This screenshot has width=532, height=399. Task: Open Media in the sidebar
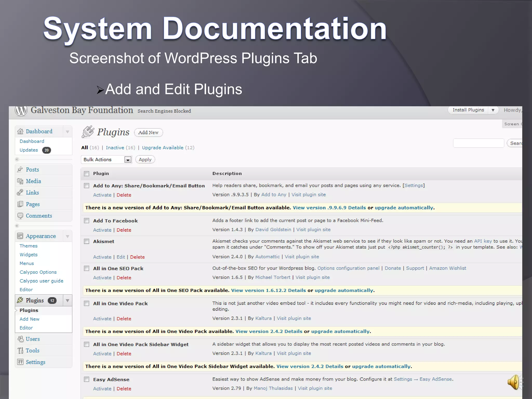pos(34,181)
